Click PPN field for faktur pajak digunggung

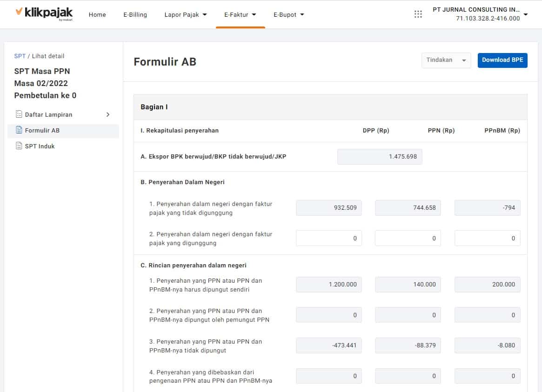408,238
